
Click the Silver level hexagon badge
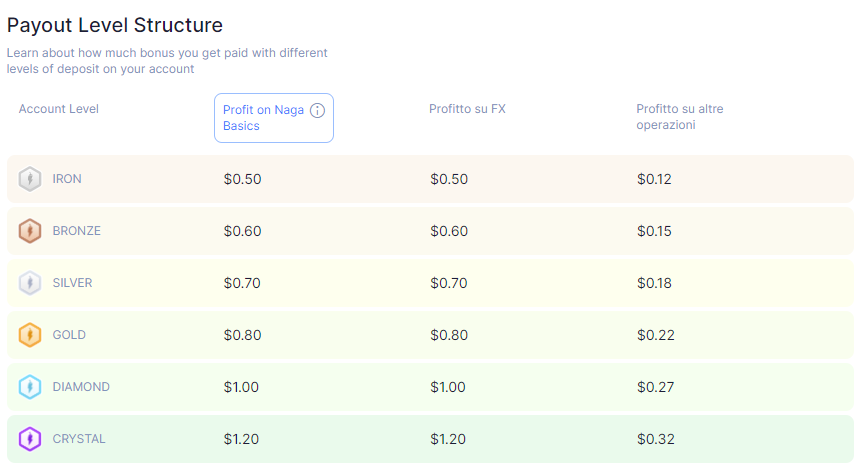(x=30, y=283)
